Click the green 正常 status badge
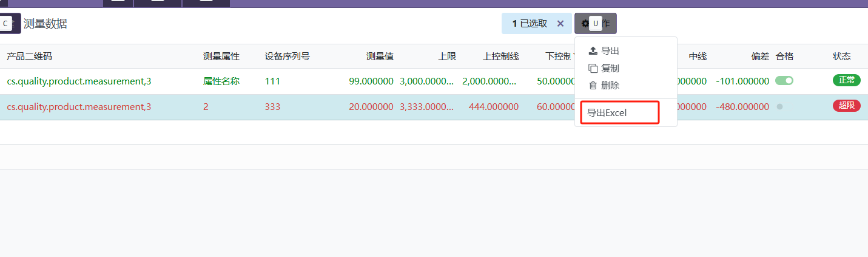The image size is (868, 257). click(846, 80)
